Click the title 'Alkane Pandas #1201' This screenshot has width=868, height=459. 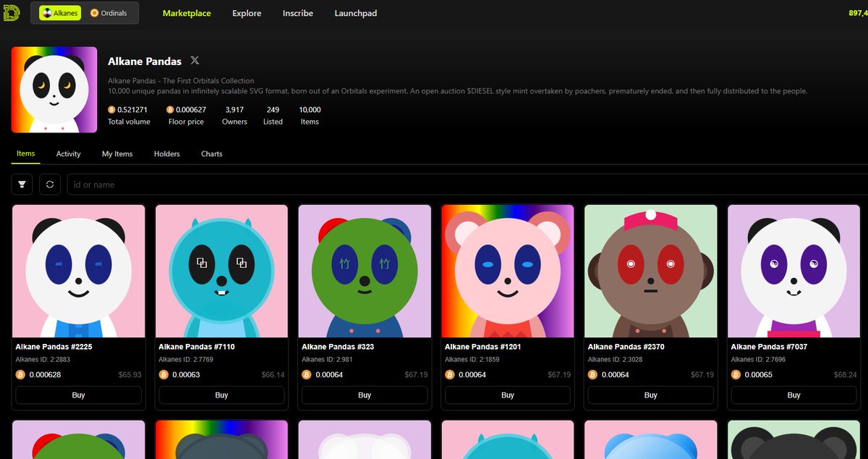(483, 348)
